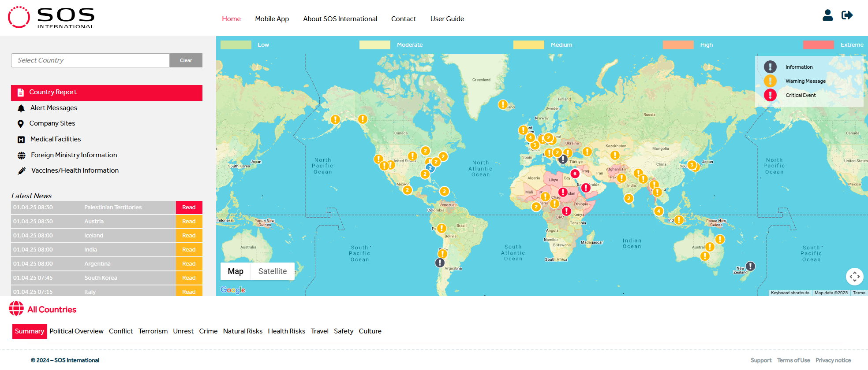Open the map Terms link

click(x=859, y=293)
